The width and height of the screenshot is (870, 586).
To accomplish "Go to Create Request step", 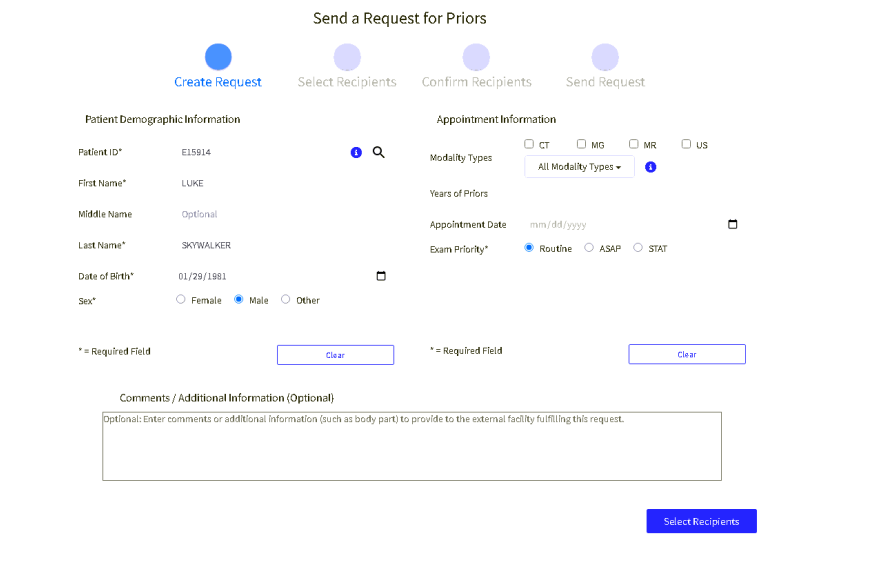I will [218, 66].
